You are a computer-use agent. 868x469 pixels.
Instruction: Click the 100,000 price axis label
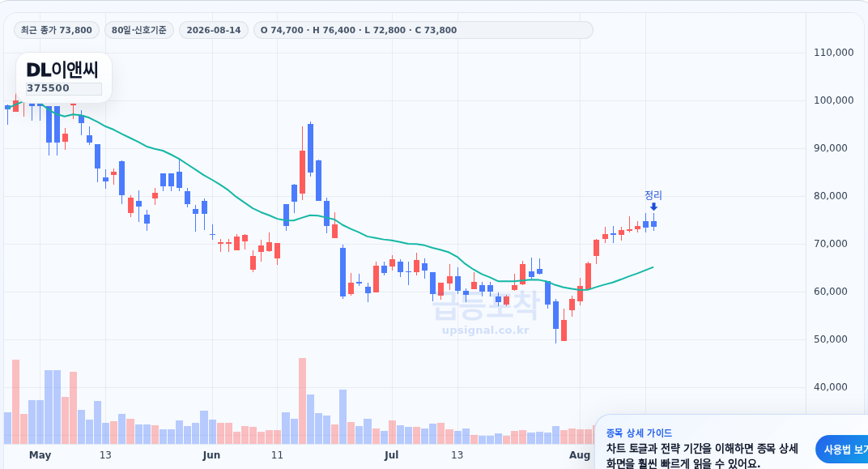833,100
